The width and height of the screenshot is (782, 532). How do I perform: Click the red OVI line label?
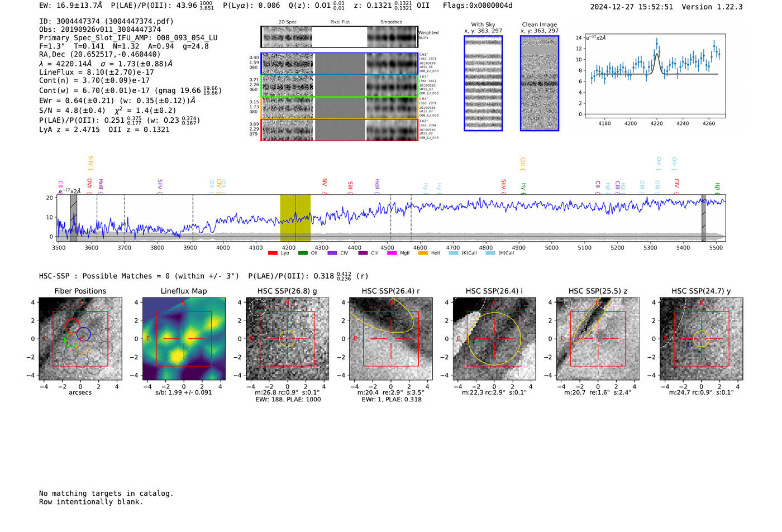(89, 185)
